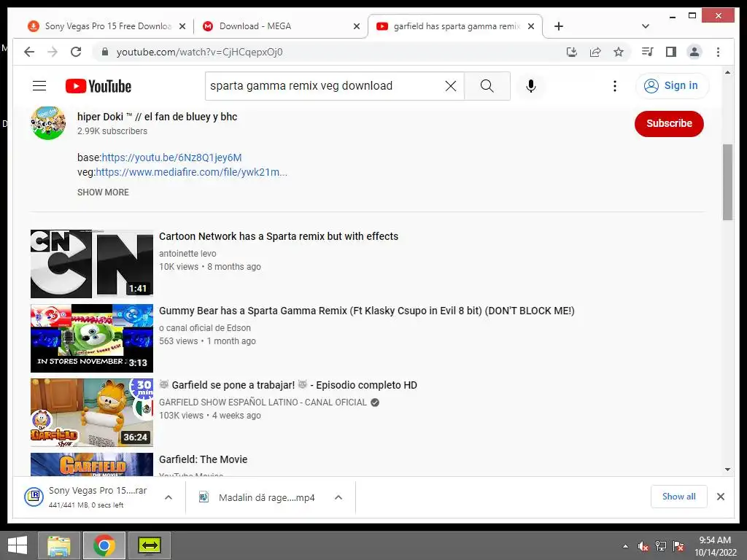
Task: Go back with the browser back arrow
Action: (x=29, y=52)
